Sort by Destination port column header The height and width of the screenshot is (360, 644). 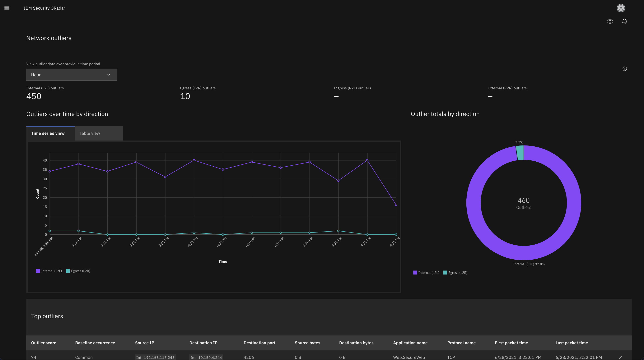tap(259, 343)
